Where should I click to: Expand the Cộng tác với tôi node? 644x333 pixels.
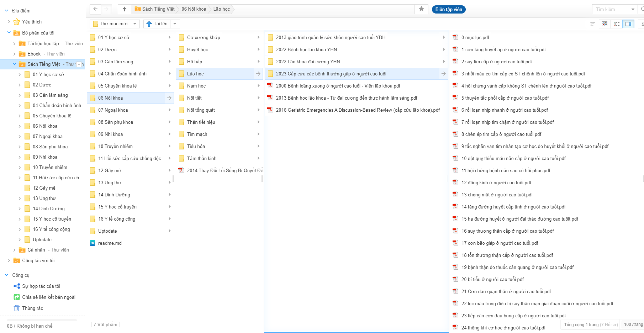tap(9, 260)
